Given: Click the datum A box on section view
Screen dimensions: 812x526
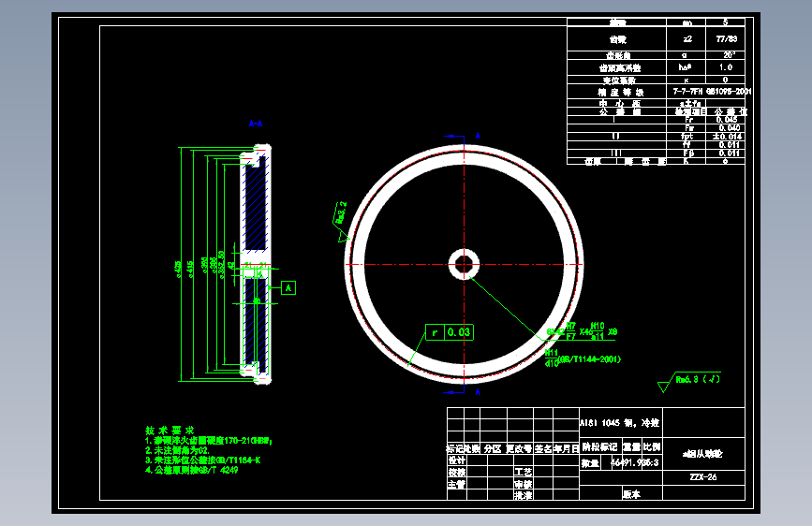Looking at the screenshot, I should point(288,288).
